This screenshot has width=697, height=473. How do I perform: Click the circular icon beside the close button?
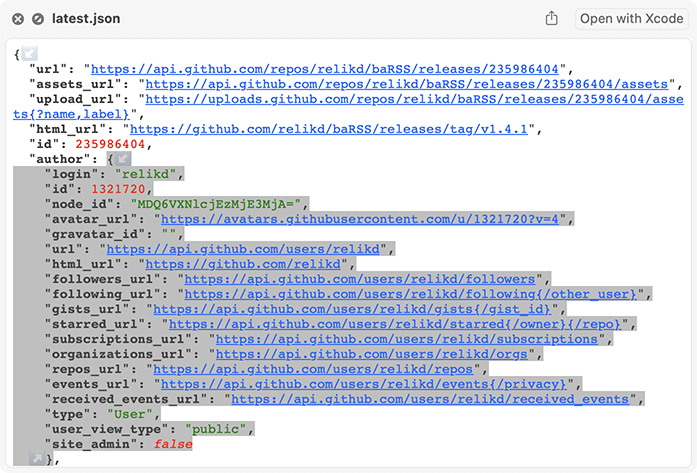pos(37,18)
